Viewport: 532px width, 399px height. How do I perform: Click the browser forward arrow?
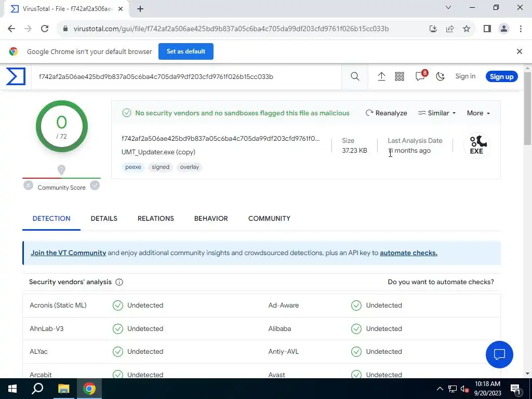(28, 29)
